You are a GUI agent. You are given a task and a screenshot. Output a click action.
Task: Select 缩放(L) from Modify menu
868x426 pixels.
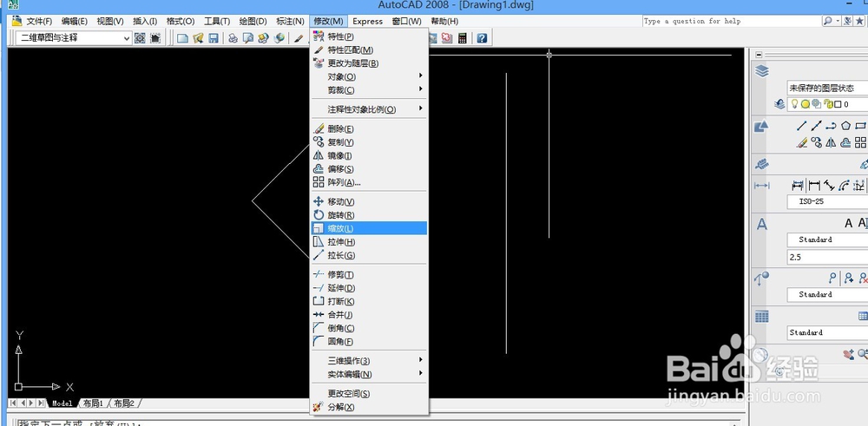[x=369, y=228]
